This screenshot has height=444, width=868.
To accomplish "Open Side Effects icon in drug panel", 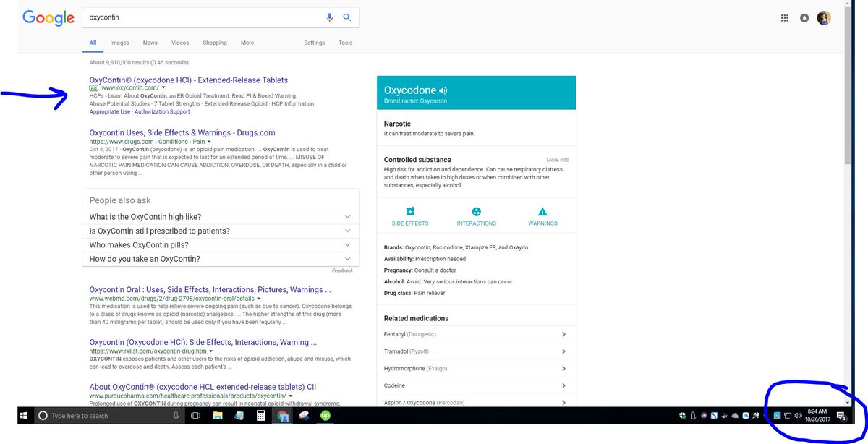I will coord(410,212).
